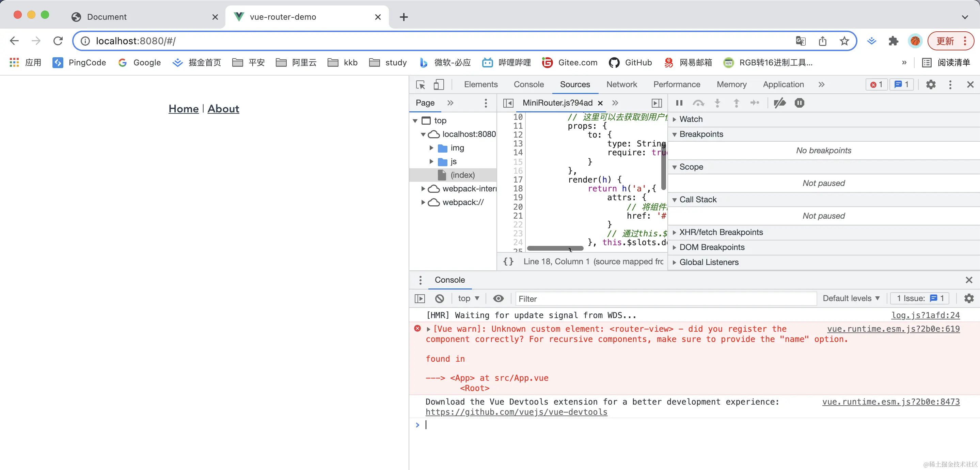Expand the webpack:// tree node
The width and height of the screenshot is (980, 470).
click(x=423, y=202)
